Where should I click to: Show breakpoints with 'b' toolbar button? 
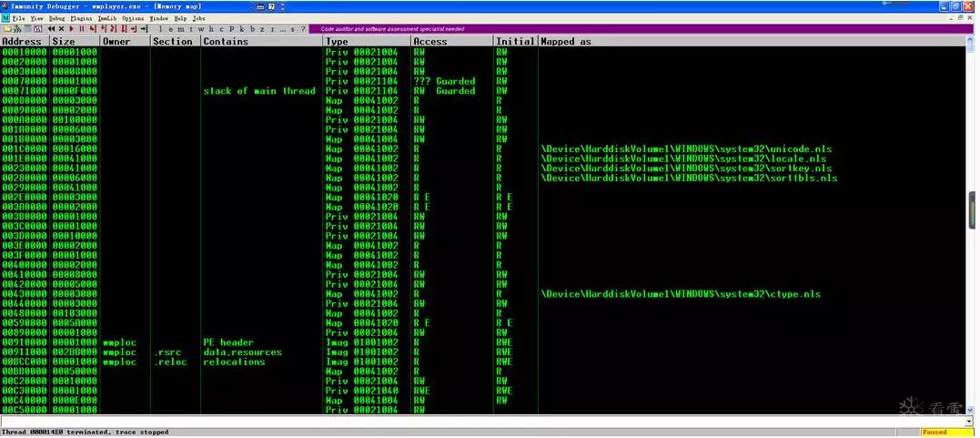pos(252,29)
